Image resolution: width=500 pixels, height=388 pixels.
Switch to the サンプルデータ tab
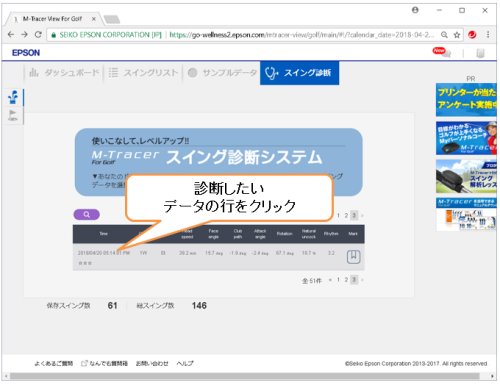click(x=222, y=73)
